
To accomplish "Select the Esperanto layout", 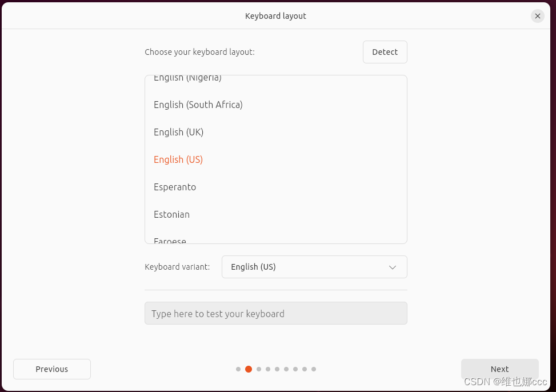I will [x=175, y=187].
